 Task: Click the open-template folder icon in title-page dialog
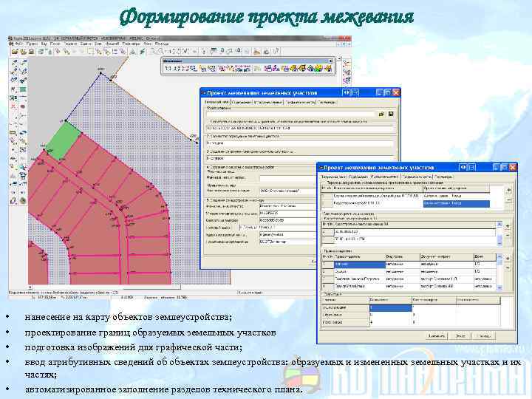click(x=381, y=115)
